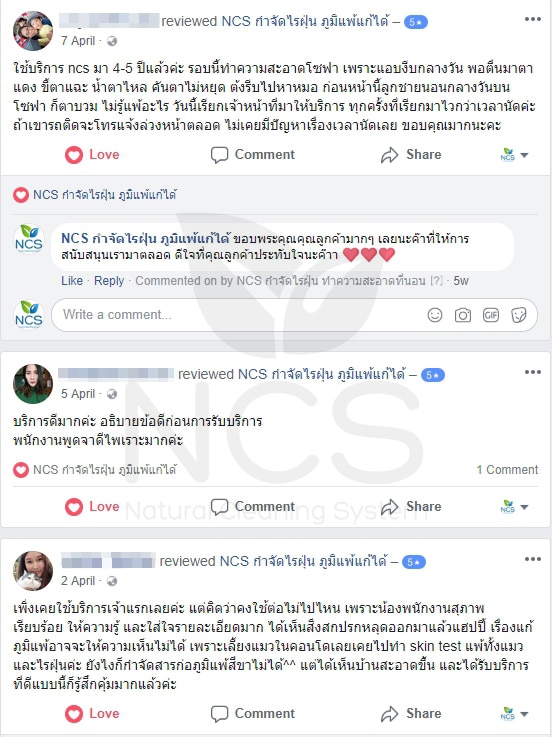Open options menu on 2 April review
552x737 pixels.
click(532, 559)
